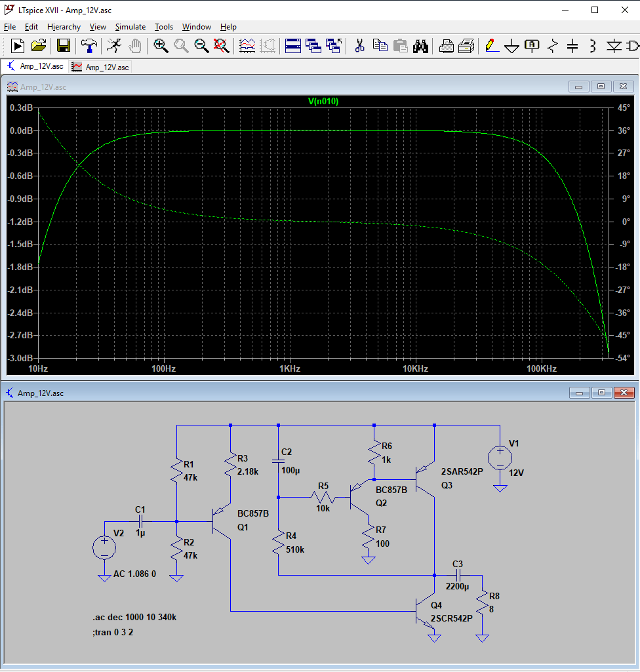Click the Autorange plot icon

247,46
